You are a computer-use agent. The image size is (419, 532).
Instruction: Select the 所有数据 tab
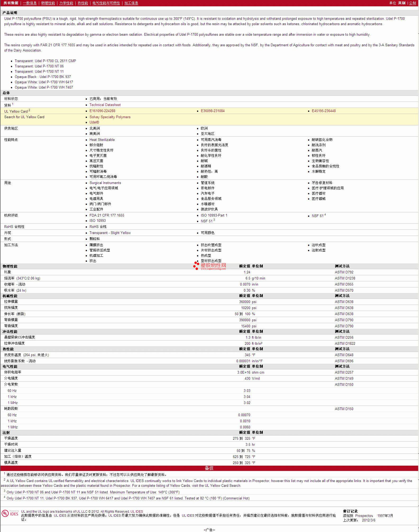click(11, 3)
